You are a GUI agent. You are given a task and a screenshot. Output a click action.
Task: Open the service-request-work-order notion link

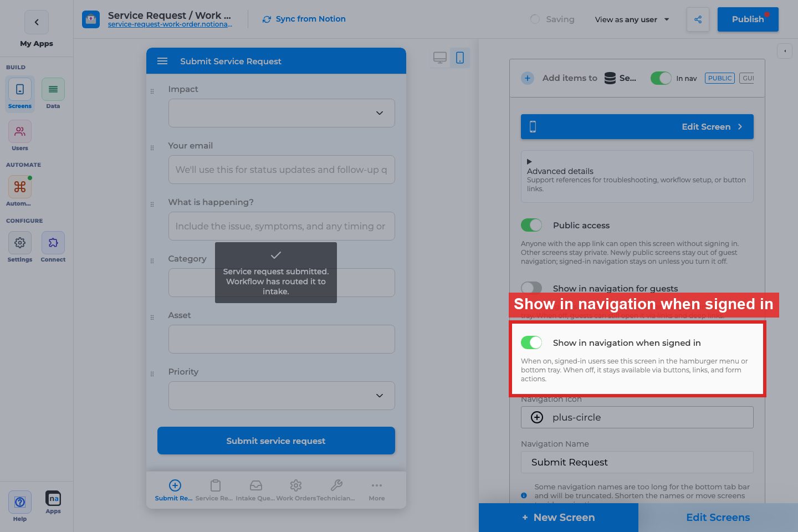coord(170,24)
